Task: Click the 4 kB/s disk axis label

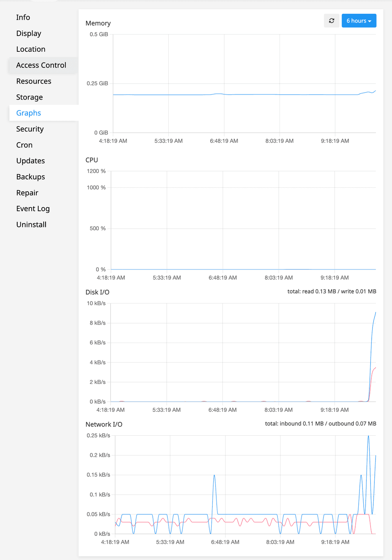Action: pyautogui.click(x=98, y=362)
